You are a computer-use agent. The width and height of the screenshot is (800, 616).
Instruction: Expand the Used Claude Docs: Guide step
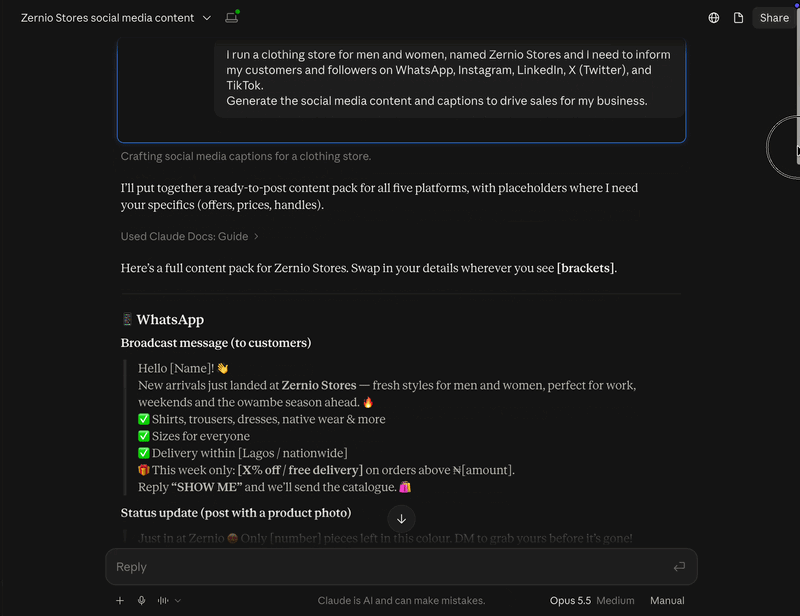coord(189,236)
